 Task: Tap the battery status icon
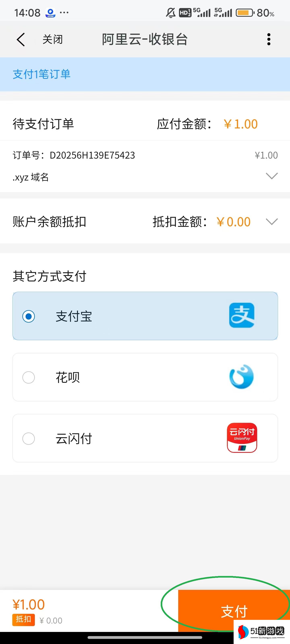245,13
